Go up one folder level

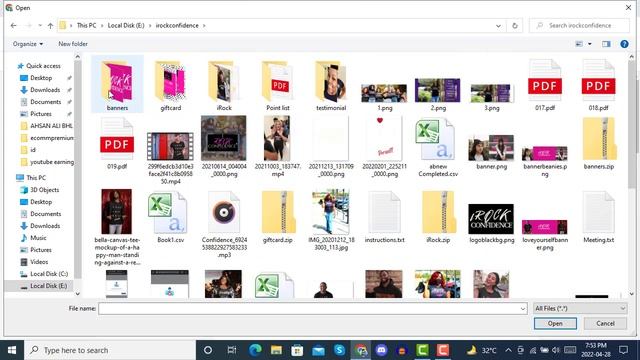click(x=50, y=26)
